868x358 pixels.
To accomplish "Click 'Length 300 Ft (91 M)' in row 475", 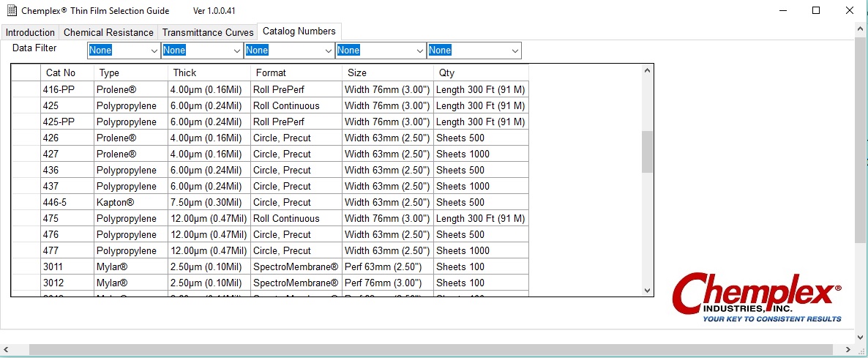I will coord(481,218).
